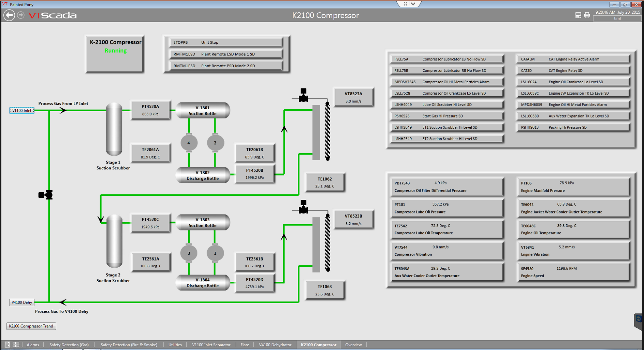The width and height of the screenshot is (644, 350).
Task: Select the notes/report icon in the title bar
Action: coord(578,15)
